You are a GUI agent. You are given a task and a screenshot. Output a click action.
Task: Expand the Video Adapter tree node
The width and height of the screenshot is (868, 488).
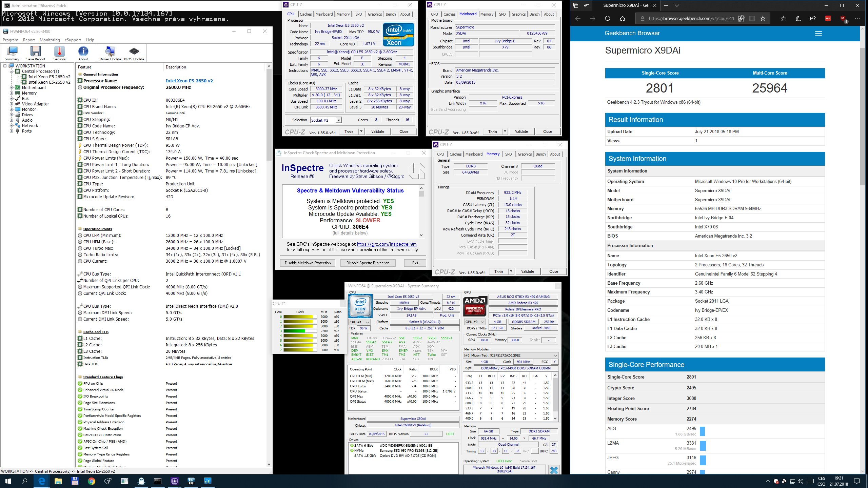[12, 104]
